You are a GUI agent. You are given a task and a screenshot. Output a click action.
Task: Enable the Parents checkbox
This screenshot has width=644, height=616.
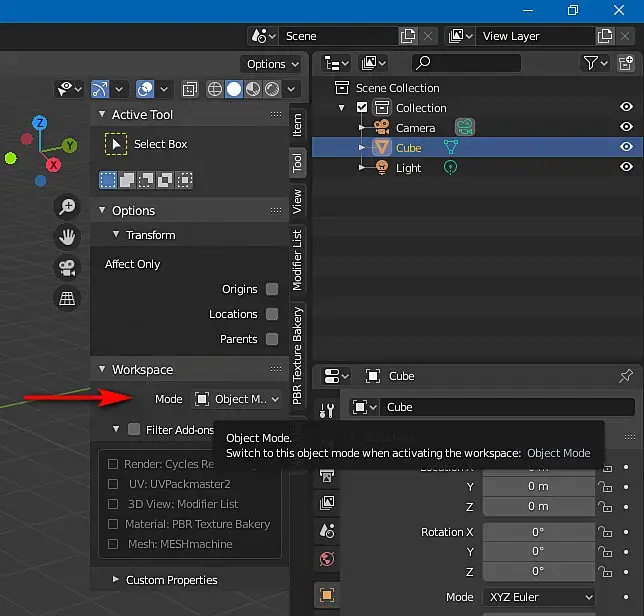point(271,339)
